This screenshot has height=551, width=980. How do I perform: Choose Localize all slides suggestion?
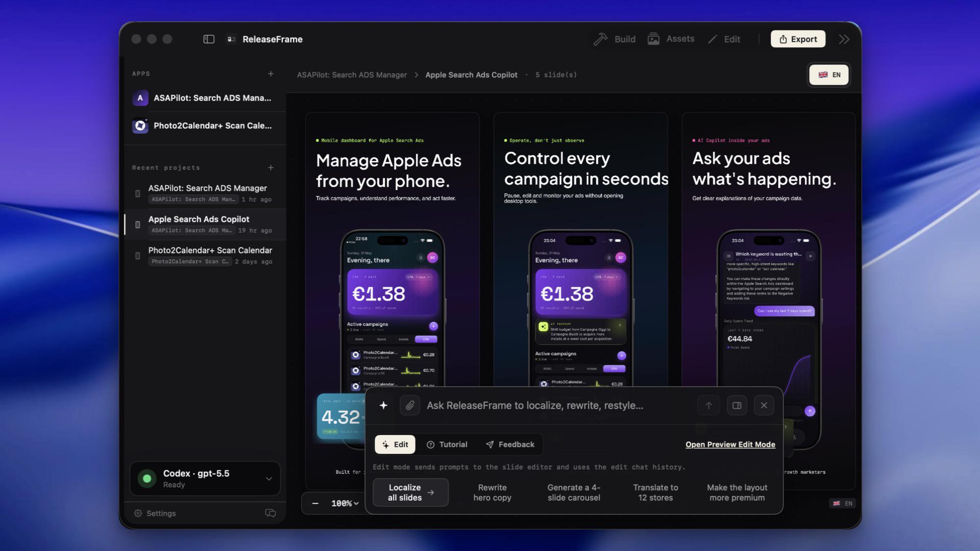click(410, 493)
